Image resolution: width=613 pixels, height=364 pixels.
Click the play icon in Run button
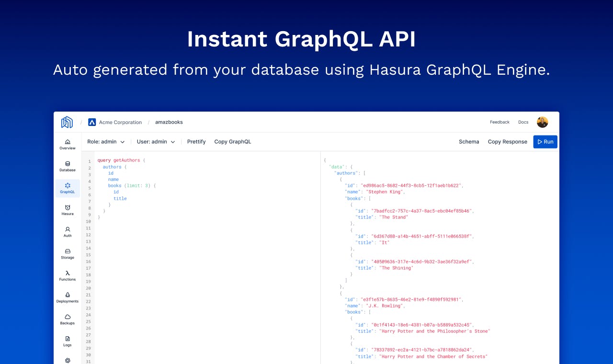pos(540,142)
